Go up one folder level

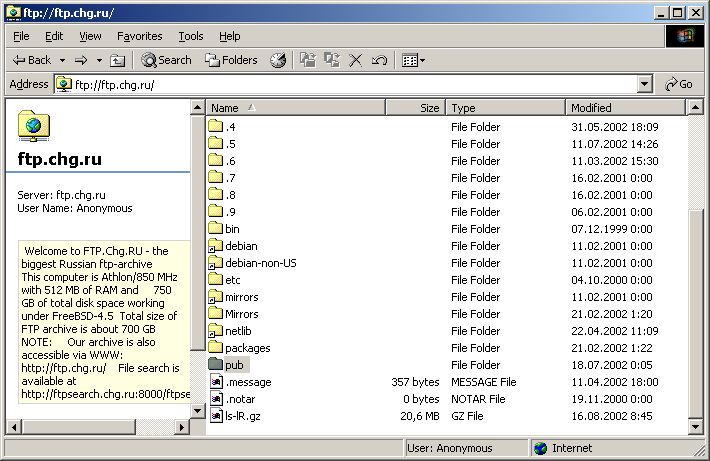pyautogui.click(x=118, y=60)
